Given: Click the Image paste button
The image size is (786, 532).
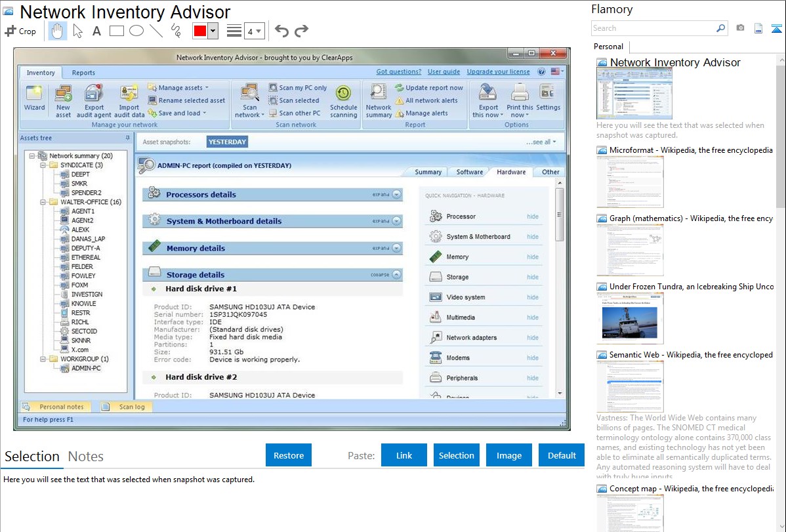Looking at the screenshot, I should click(x=508, y=455).
